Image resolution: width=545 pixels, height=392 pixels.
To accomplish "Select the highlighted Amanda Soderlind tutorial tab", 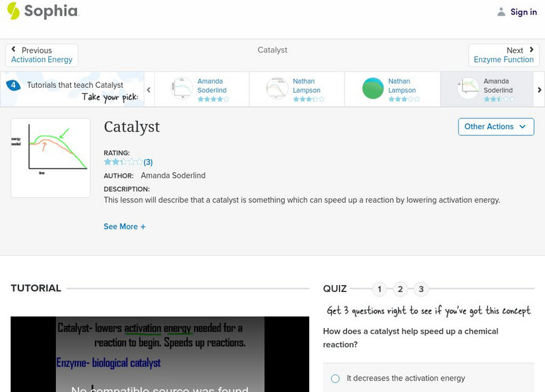I will [x=487, y=89].
